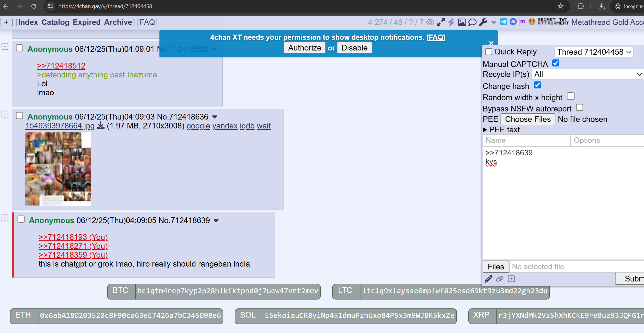This screenshot has height=333, width=644.
Task: Open header dropdown arrow next to wrench
Action: click(493, 23)
